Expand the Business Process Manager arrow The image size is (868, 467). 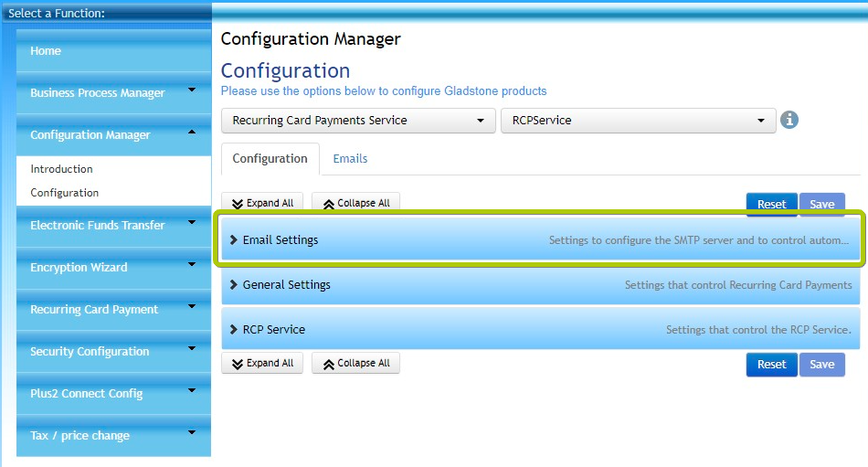coord(192,90)
